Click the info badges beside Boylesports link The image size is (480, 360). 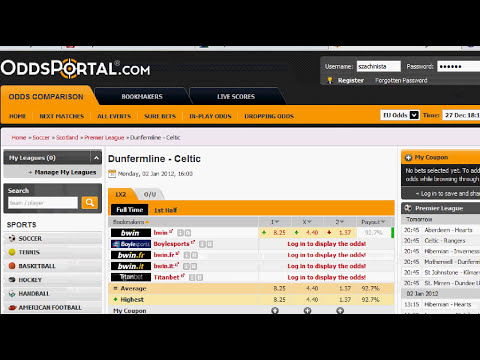click(x=206, y=244)
